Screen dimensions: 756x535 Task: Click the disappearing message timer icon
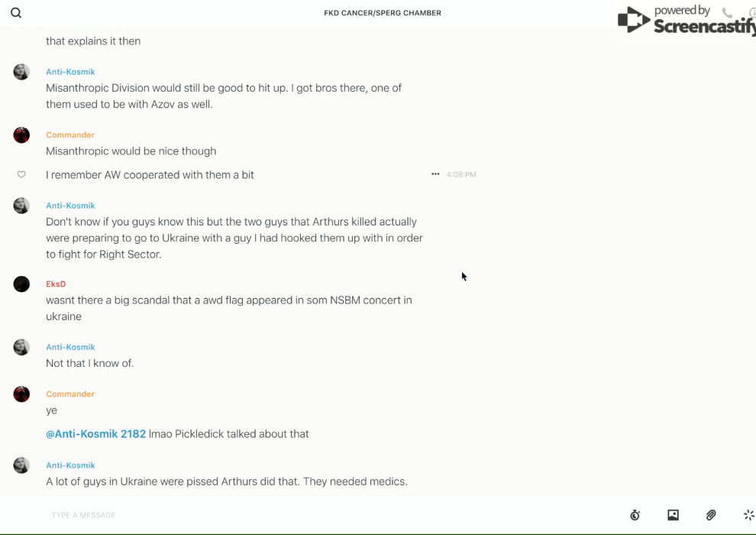(x=635, y=515)
